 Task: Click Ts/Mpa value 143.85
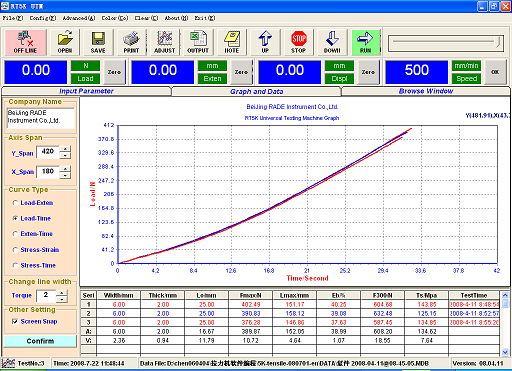426,304
